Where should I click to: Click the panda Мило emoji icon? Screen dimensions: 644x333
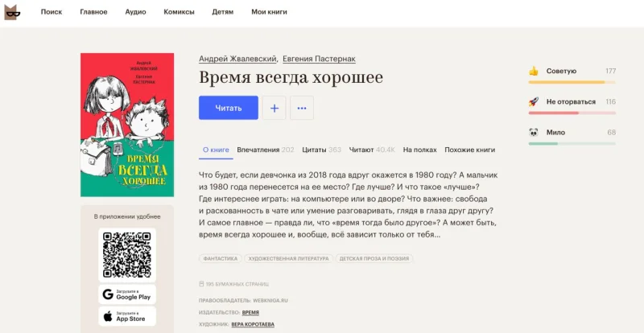point(534,132)
